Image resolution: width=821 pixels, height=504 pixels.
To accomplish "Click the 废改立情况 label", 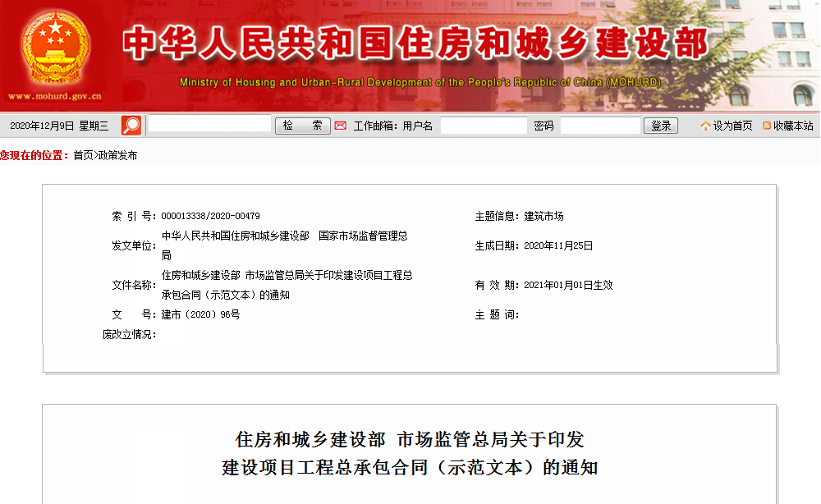I will 129,334.
